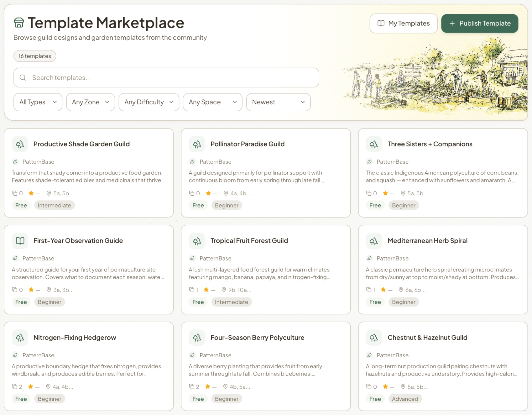Click the storefront icon beside Template Marketplace heading
The height and width of the screenshot is (415, 532).
(19, 23)
